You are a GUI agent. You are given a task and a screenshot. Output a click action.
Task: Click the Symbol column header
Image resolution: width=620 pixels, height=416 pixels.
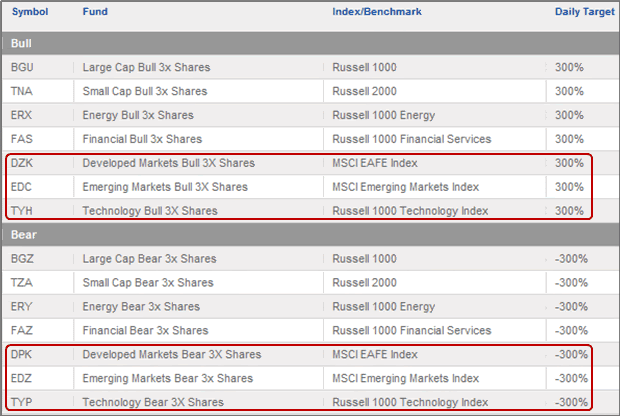point(30,12)
